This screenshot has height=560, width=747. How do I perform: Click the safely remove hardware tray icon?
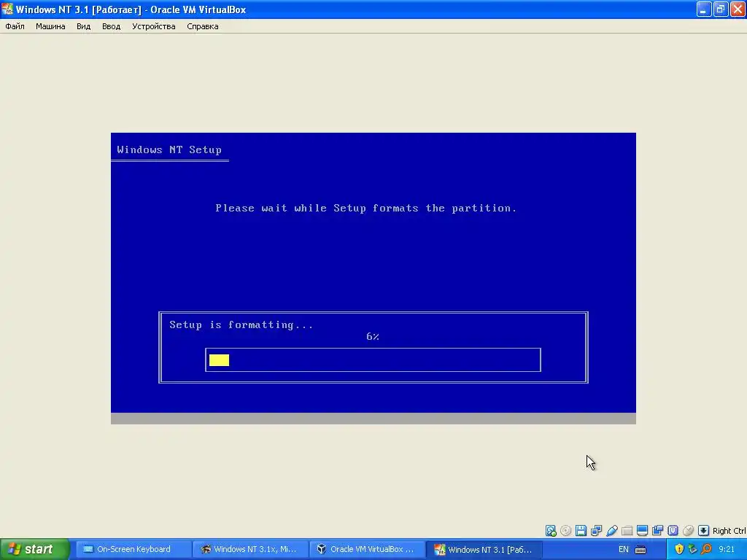693,550
